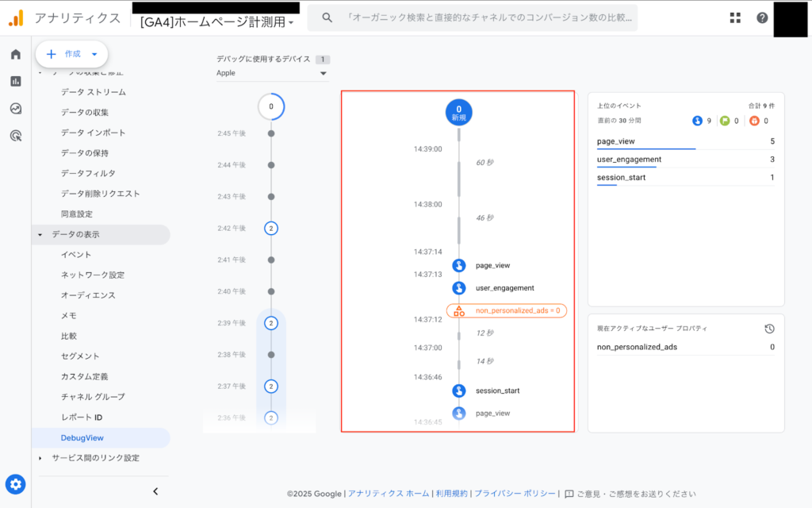Open the Home icon in left navigation
The image size is (812, 508).
point(15,54)
